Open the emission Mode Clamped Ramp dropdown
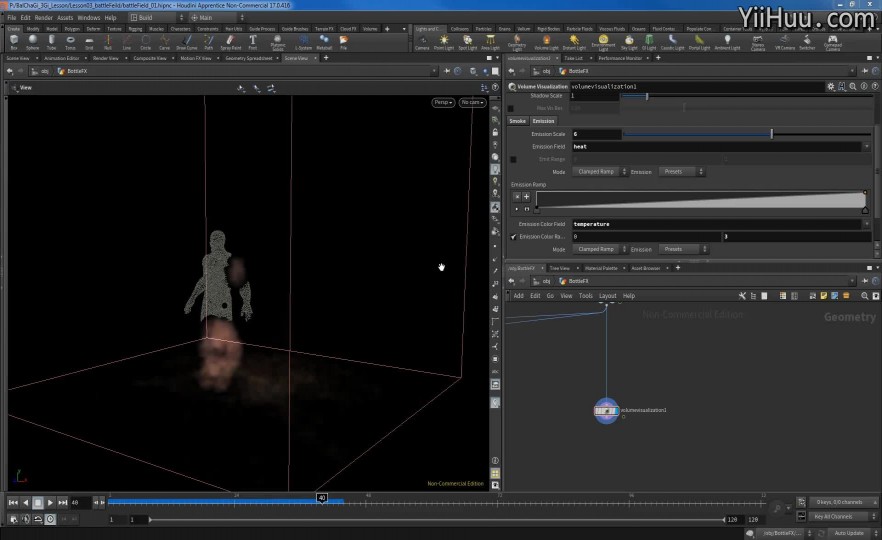Viewport: 882px width, 540px height. pos(599,172)
